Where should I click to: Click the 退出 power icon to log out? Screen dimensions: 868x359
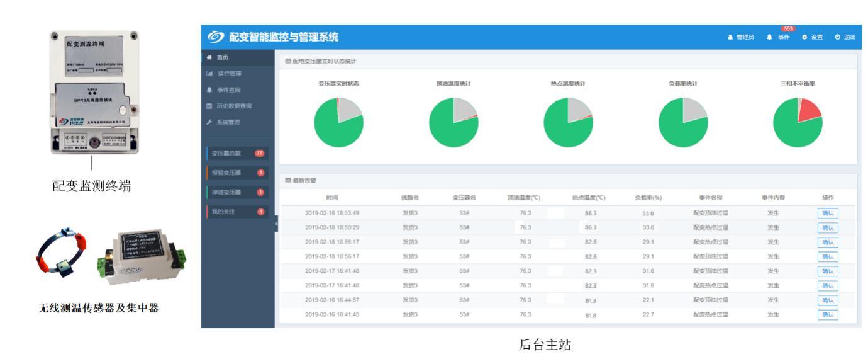point(837,38)
